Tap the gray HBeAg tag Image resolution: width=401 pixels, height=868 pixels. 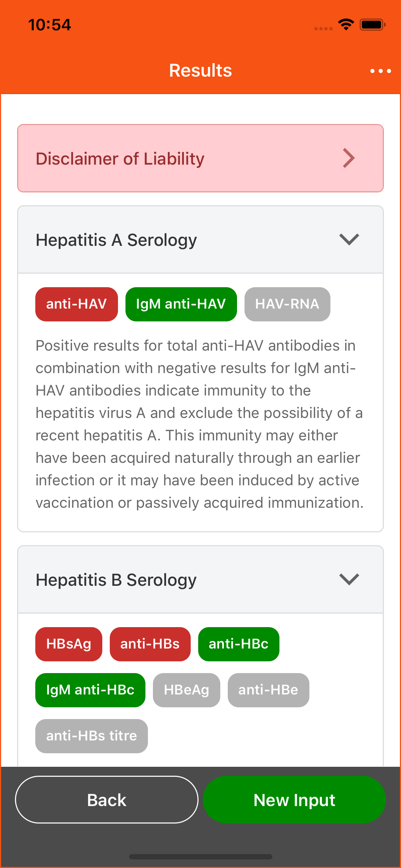(x=186, y=690)
